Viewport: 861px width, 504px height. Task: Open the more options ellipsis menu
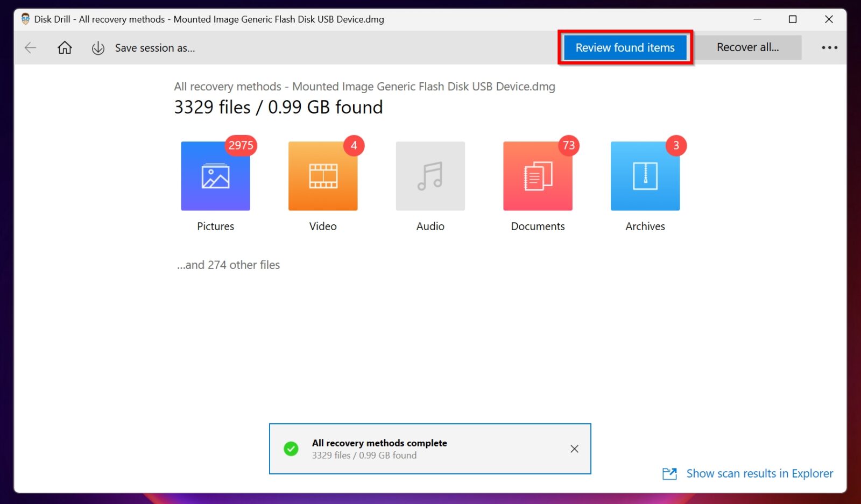[829, 47]
